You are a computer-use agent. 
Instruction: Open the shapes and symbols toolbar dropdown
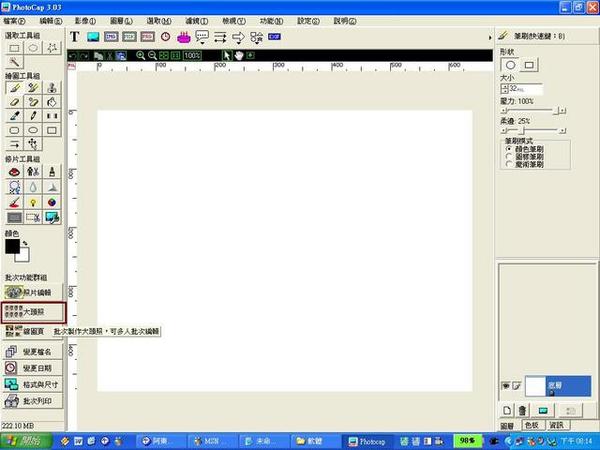256,37
